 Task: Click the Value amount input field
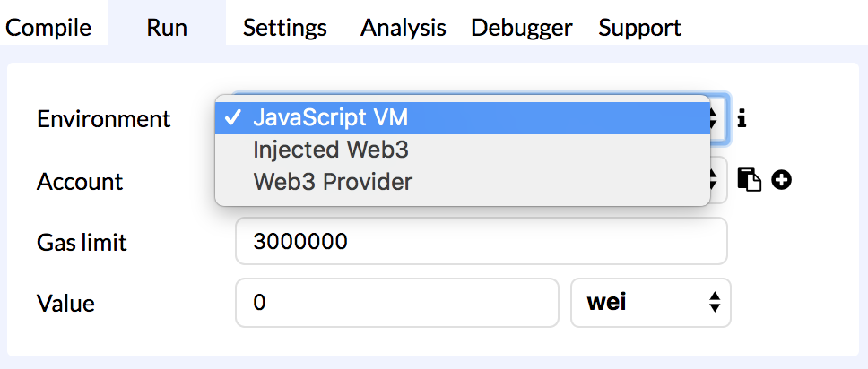point(396,303)
